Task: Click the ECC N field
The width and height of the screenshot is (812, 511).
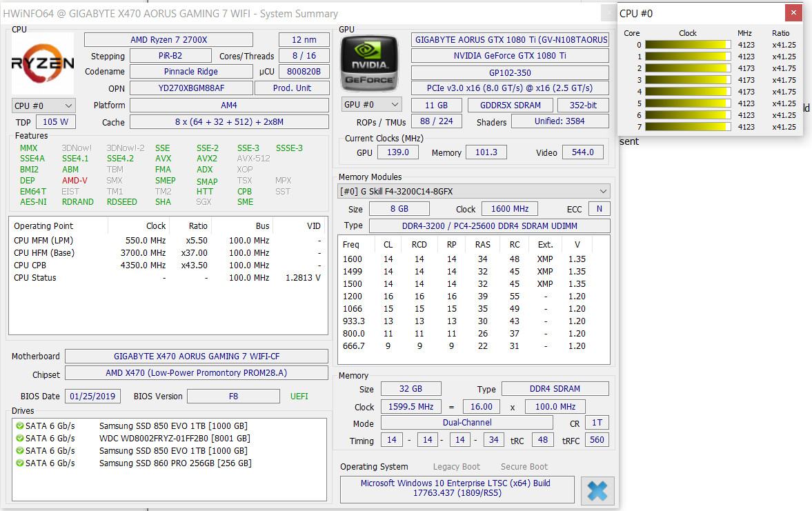Action: [x=599, y=209]
